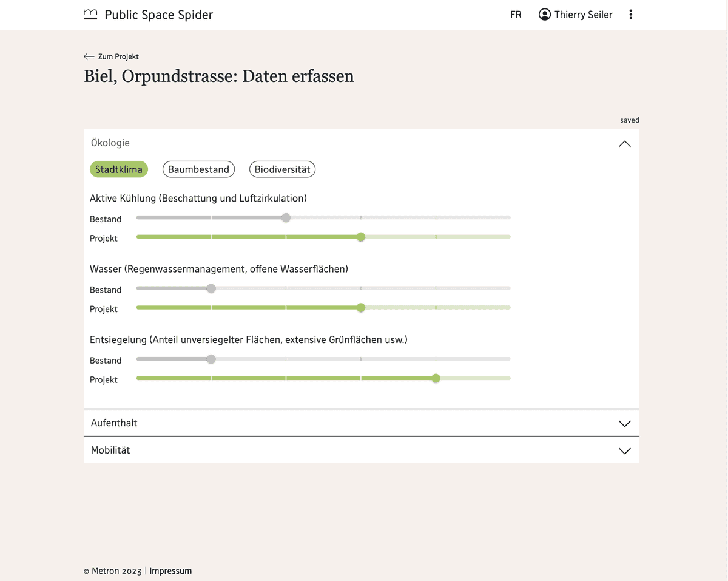Expand the Aufenthalt section
728x581 pixels.
coord(361,423)
